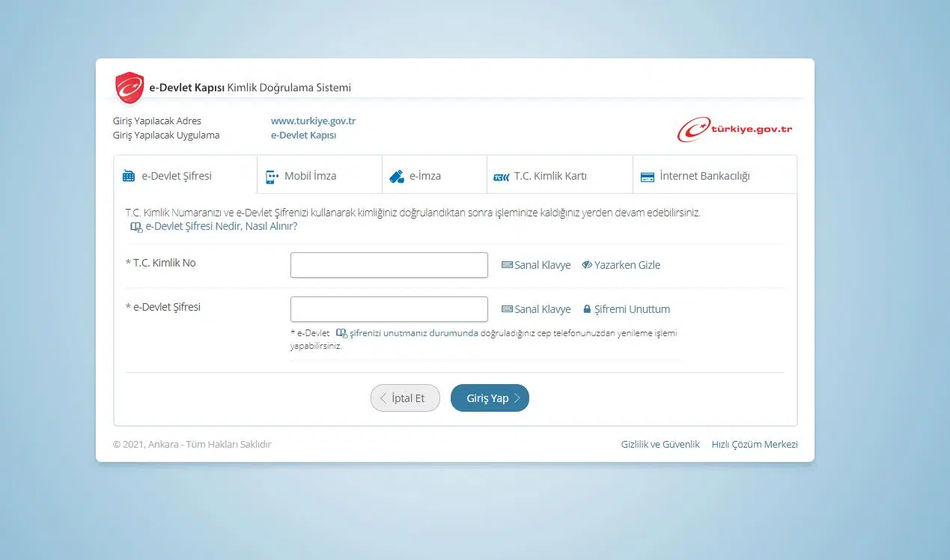Open the www.turkiye.gov.tr address link
950x560 pixels.
tap(313, 121)
